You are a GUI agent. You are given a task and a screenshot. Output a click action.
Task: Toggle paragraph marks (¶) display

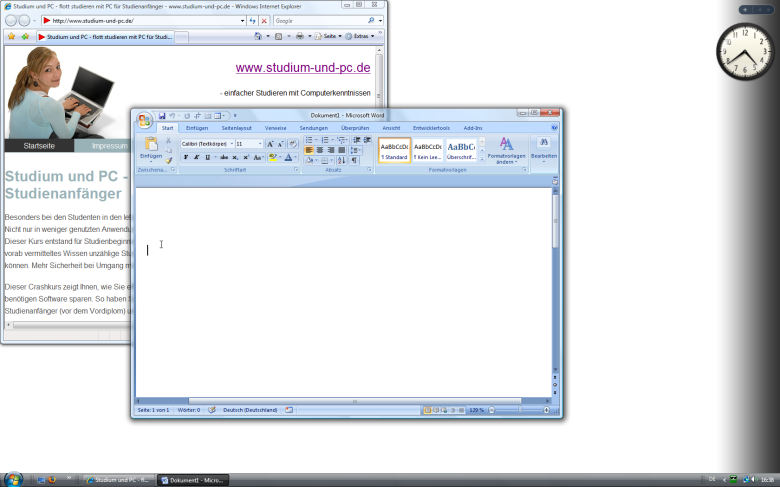pyautogui.click(x=354, y=160)
